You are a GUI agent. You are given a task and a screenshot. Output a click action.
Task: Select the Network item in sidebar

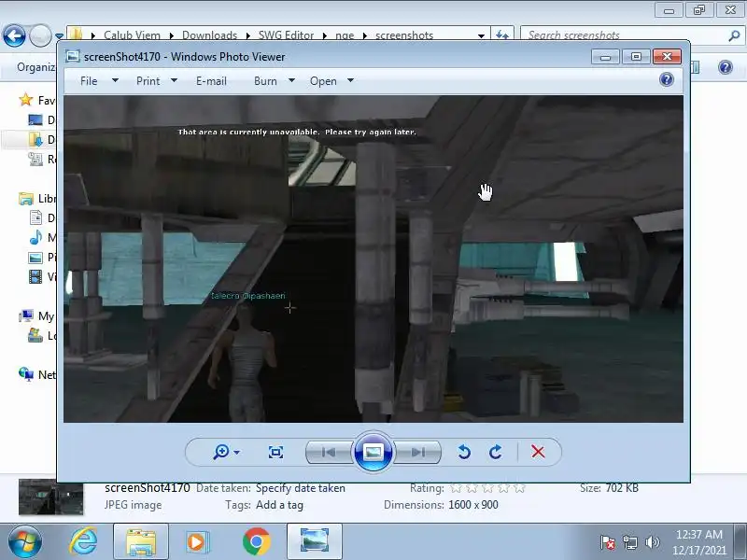click(37, 374)
